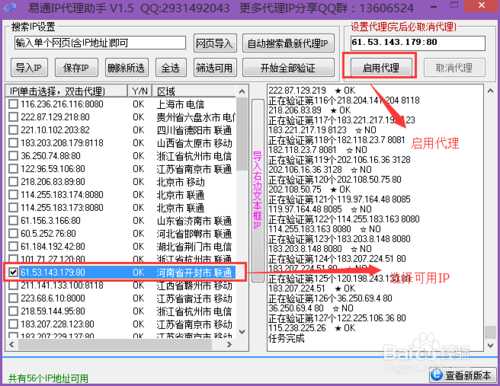Click the IP column header

point(67,91)
